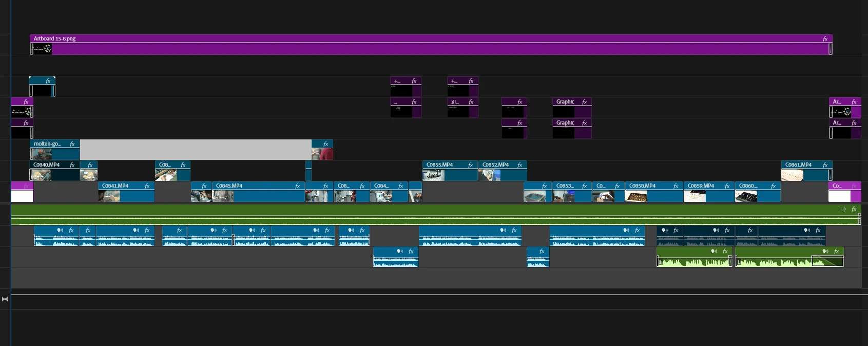
Task: Click the C0841.MP4 clip thumbnail
Action: 109,196
